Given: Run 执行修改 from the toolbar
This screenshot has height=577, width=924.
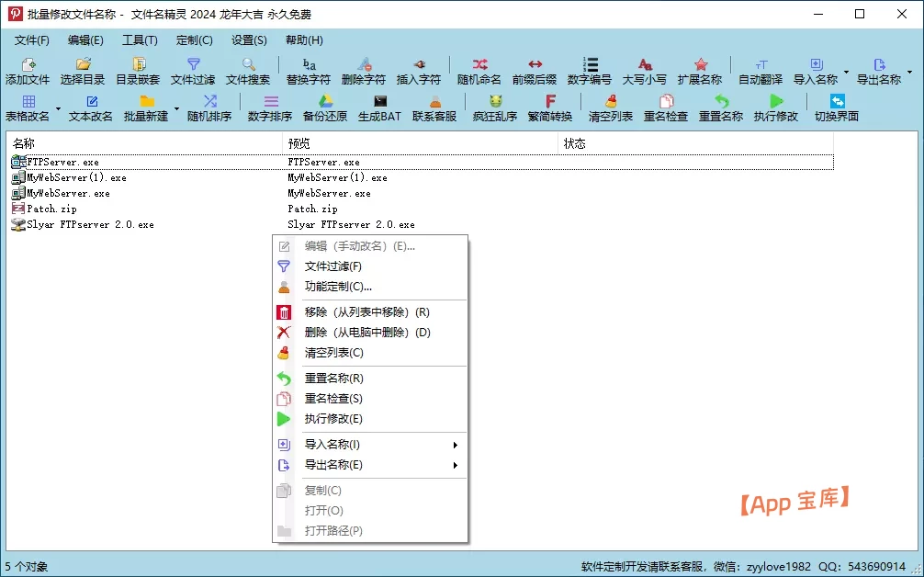Looking at the screenshot, I should click(776, 108).
